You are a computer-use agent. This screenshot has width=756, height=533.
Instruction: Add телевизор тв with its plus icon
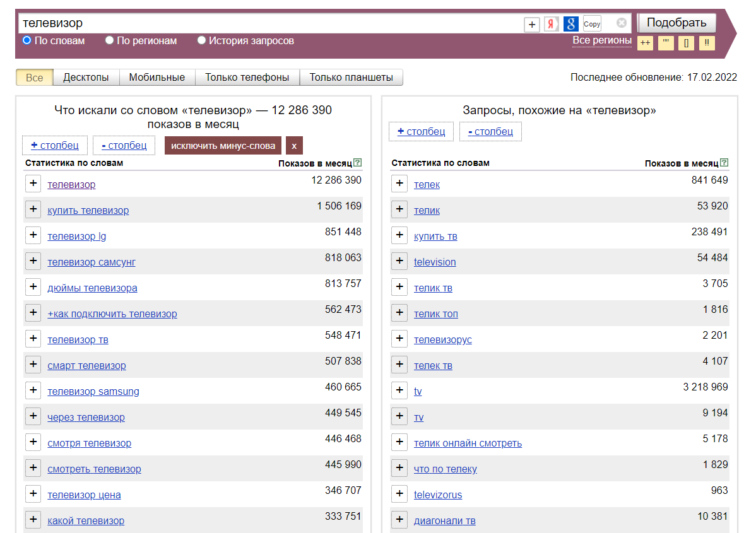pyautogui.click(x=33, y=339)
